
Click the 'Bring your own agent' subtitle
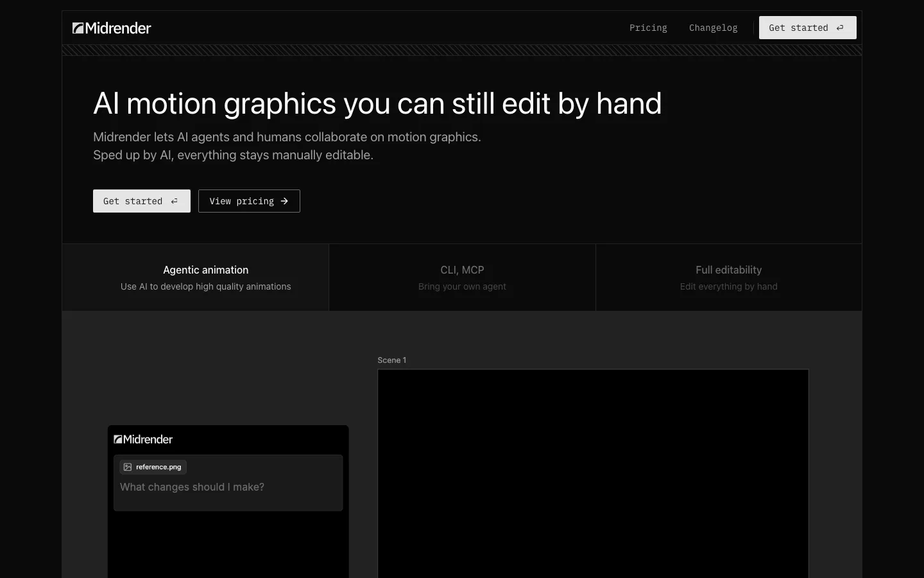[462, 286]
